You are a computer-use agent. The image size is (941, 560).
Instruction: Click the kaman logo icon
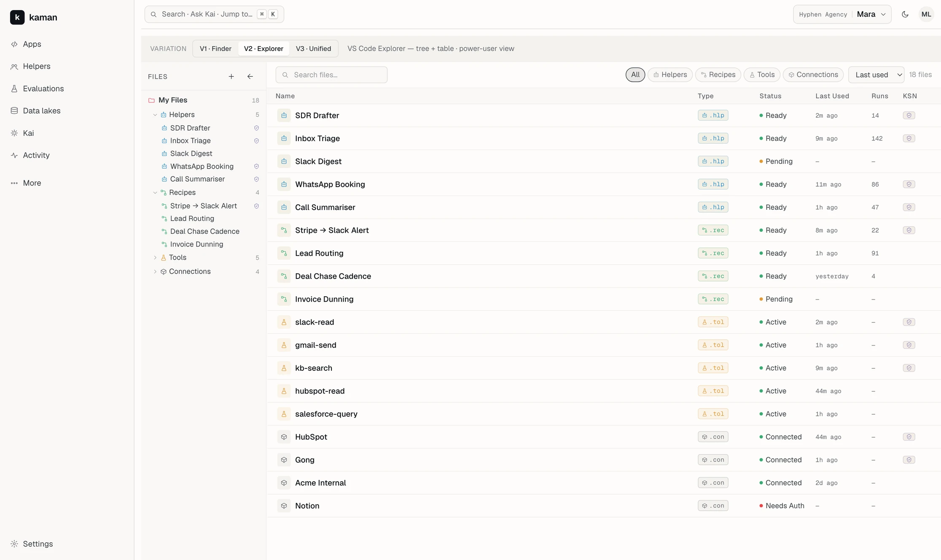pyautogui.click(x=17, y=17)
